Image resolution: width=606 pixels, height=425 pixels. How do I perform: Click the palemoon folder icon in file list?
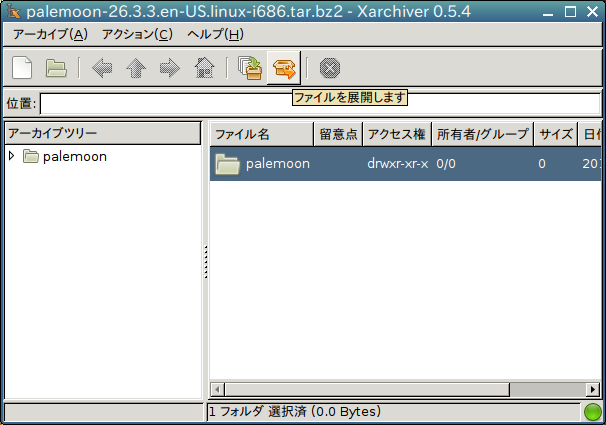(x=227, y=164)
